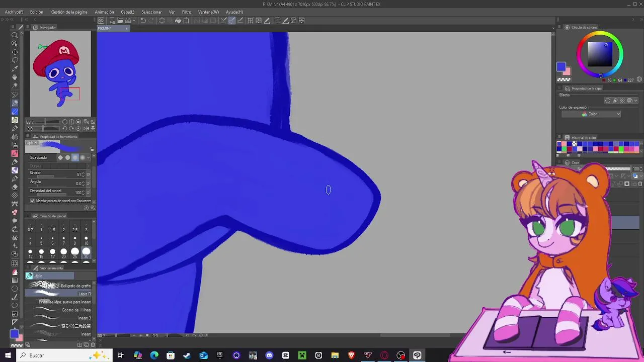
Task: Choose the strongest anti-aliasing option in Suavizado
Action: 83,157
